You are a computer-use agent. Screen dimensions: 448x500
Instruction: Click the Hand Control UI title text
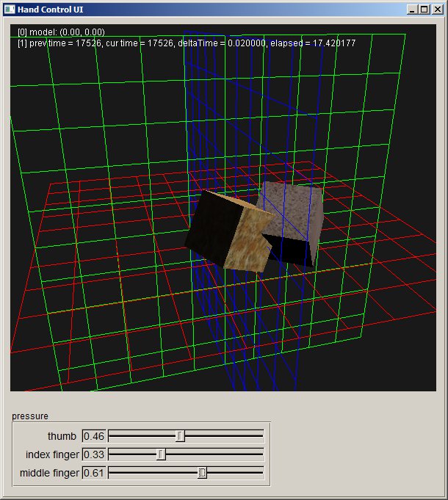click(x=51, y=10)
